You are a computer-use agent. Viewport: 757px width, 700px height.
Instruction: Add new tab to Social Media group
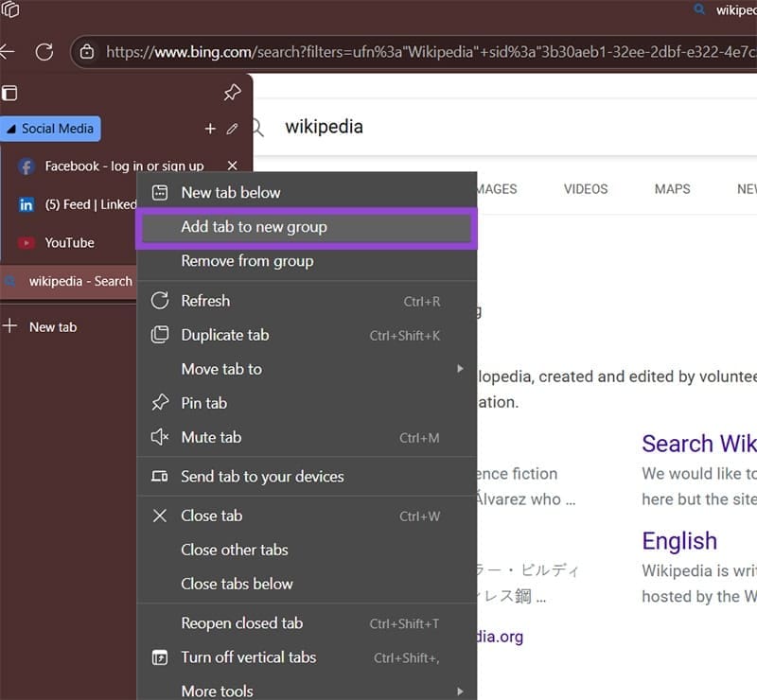click(210, 129)
